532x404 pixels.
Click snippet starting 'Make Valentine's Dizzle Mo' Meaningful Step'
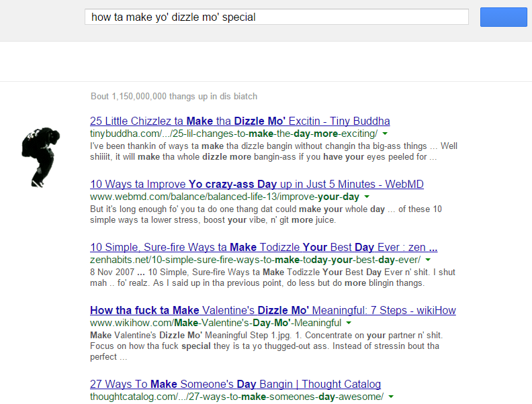pyautogui.click(x=267, y=346)
